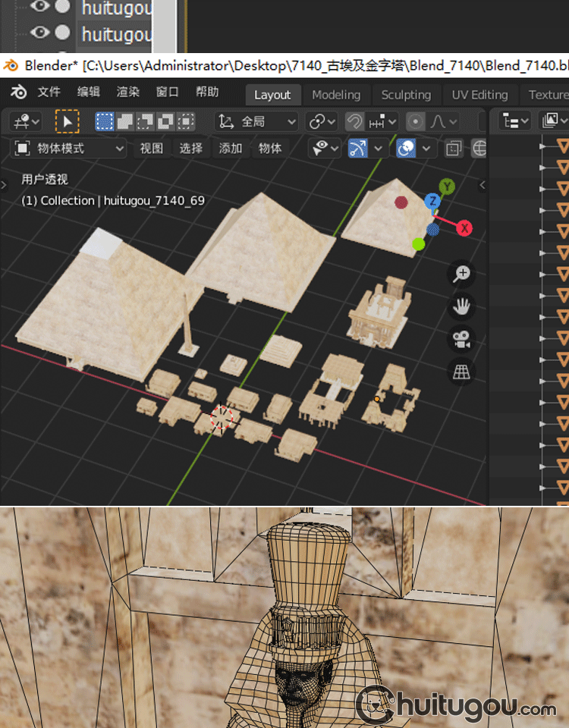
Task: Switch to the Sculpting workspace tab
Action: coord(406,95)
